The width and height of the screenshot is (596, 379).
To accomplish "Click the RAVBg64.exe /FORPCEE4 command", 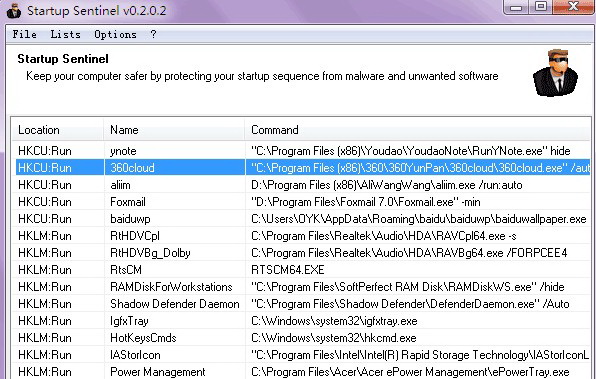I will pyautogui.click(x=409, y=253).
